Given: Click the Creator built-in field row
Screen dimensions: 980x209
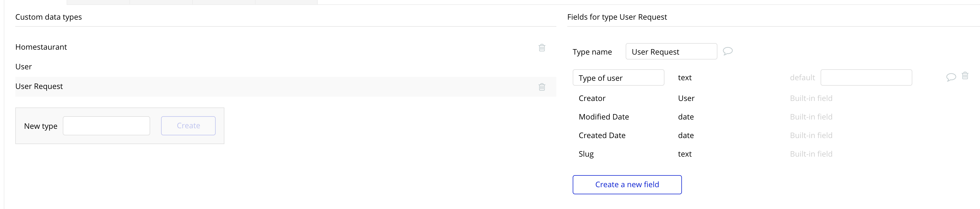Looking at the screenshot, I should click(x=592, y=98).
